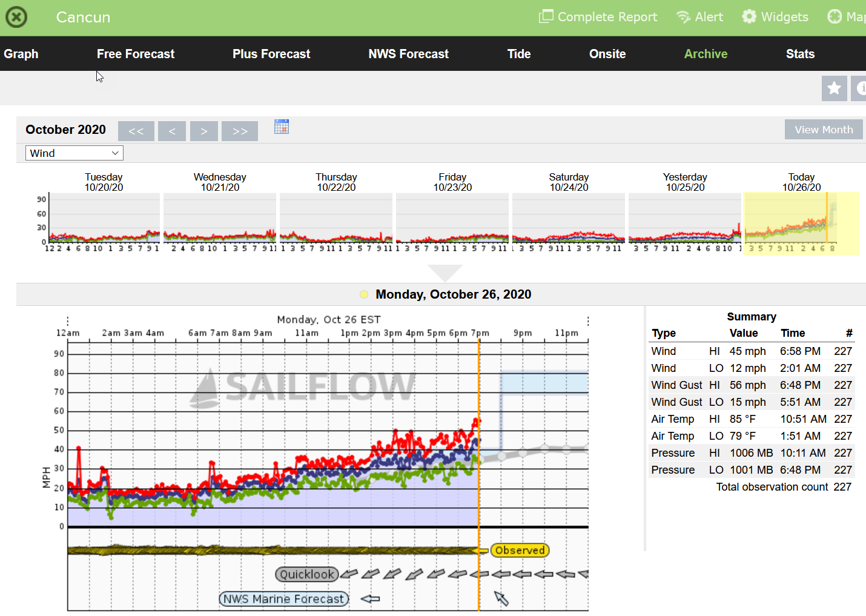This screenshot has height=616, width=866.
Task: Click Wind LO 12 mph value
Action: (x=747, y=368)
